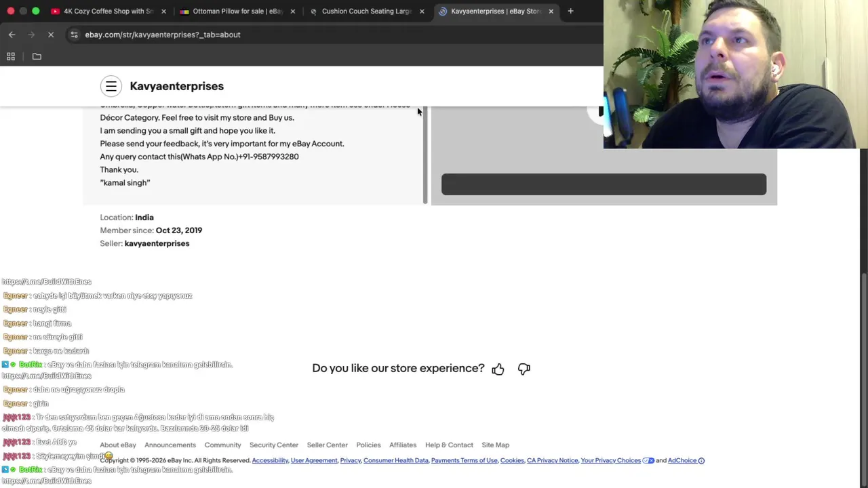Click the "kamal singh" signature text
Screen dimensions: 868x488
[x=125, y=183]
